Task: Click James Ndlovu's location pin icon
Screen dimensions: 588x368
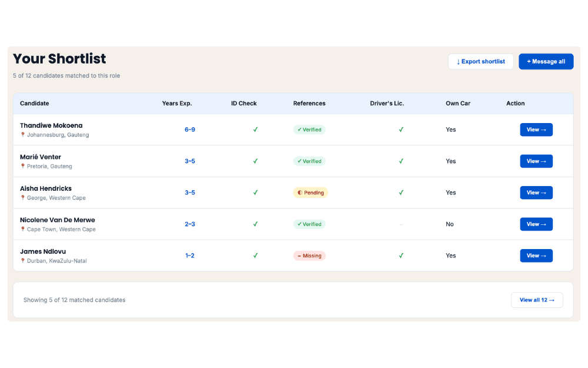Action: [22, 261]
